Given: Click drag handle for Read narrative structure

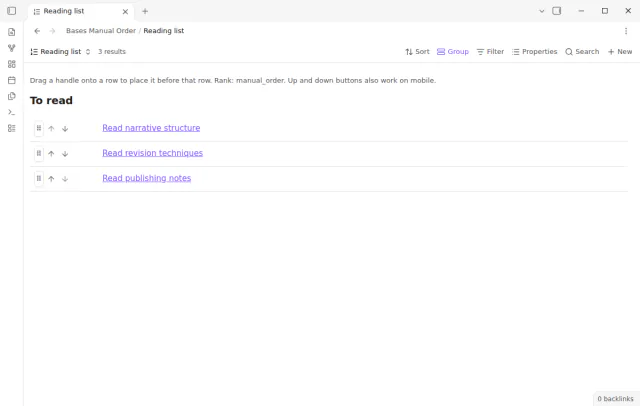Looking at the screenshot, I should coord(39,129).
